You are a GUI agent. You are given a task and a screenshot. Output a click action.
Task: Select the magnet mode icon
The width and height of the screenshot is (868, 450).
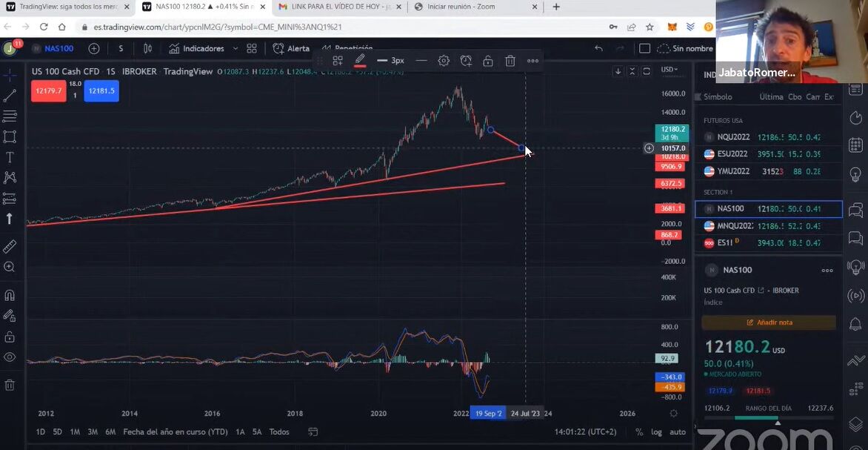[x=10, y=295]
